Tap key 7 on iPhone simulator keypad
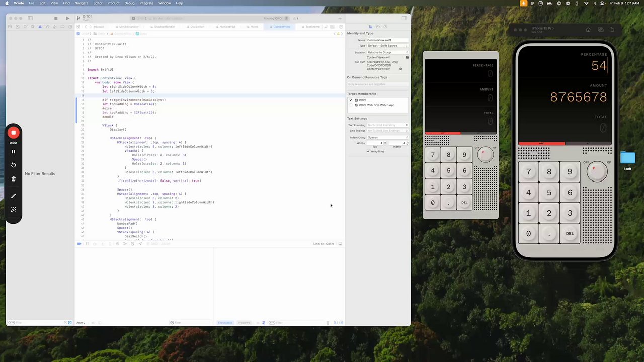The width and height of the screenshot is (644, 362). pyautogui.click(x=528, y=172)
